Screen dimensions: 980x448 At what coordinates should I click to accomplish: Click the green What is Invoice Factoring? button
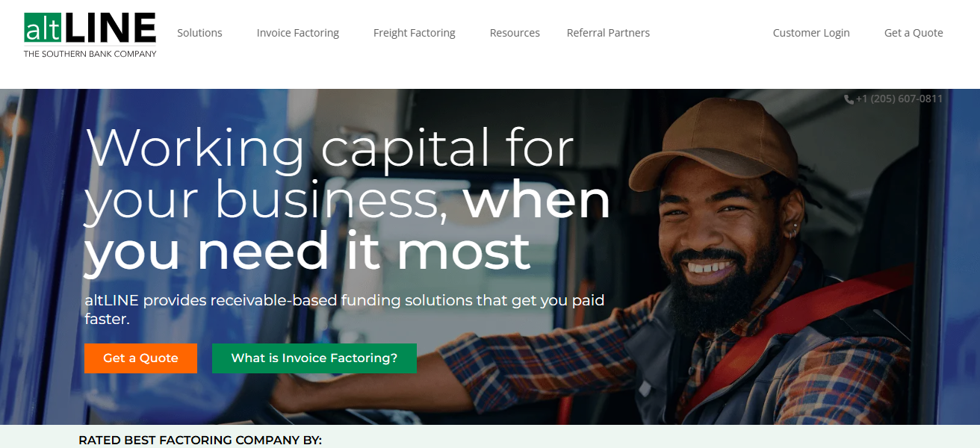tap(314, 358)
